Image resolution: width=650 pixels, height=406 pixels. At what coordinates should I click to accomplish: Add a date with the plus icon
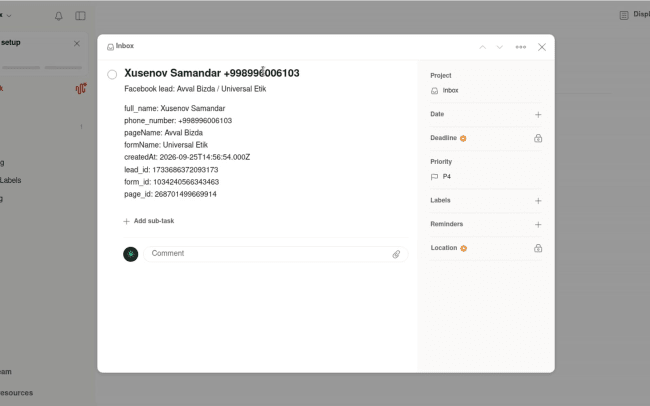(x=538, y=114)
